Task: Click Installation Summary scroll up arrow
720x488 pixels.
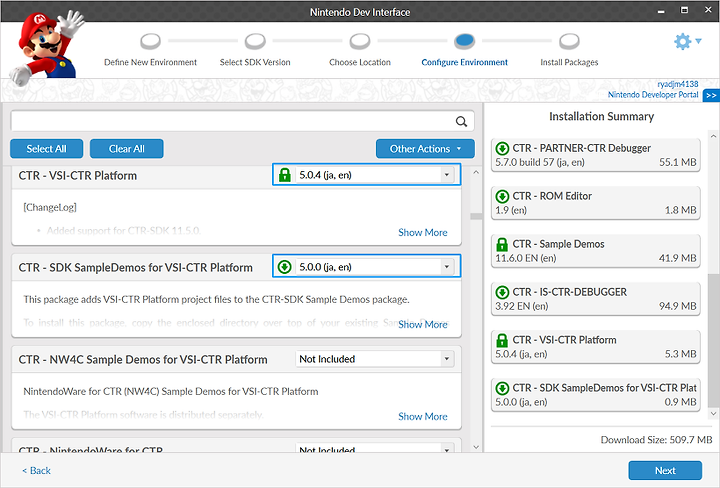Action: coord(713,136)
